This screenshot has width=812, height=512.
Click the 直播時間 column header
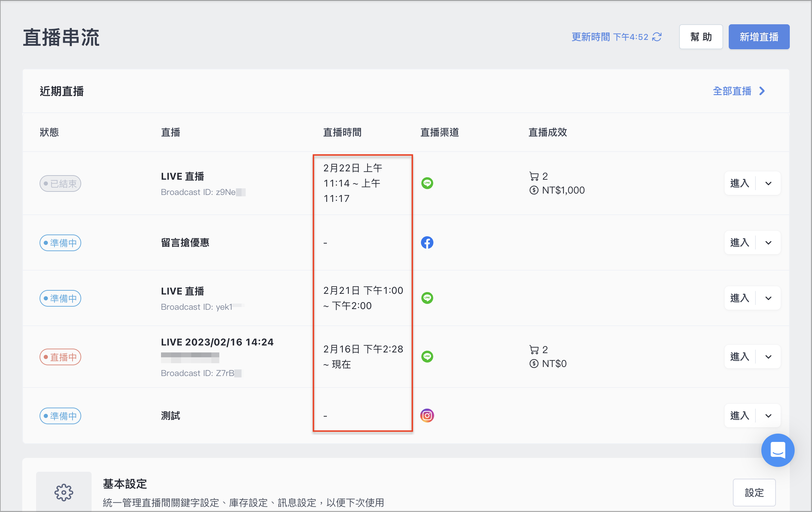coord(342,132)
